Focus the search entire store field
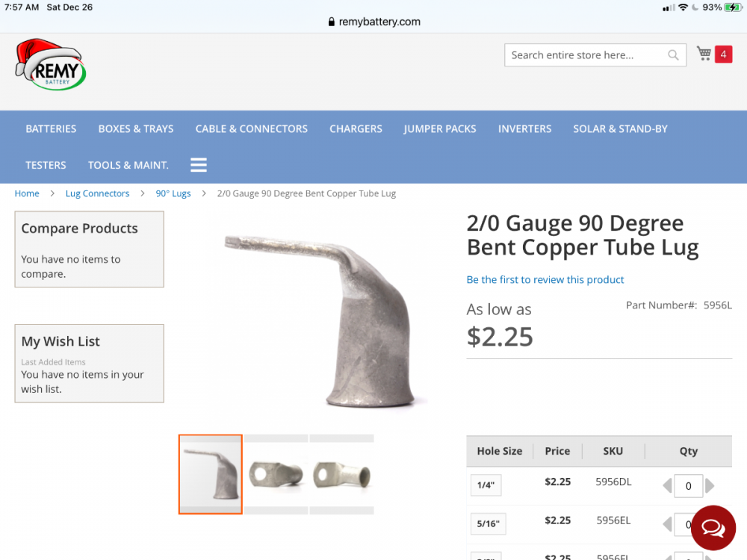This screenshot has width=747, height=560. (586, 55)
